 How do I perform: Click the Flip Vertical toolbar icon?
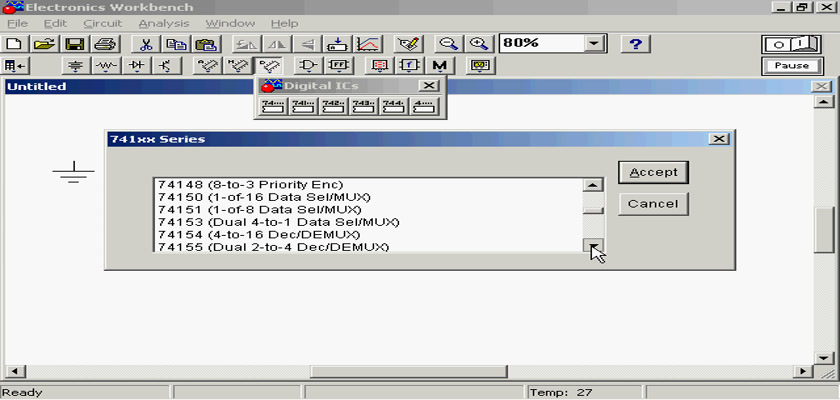pyautogui.click(x=307, y=44)
